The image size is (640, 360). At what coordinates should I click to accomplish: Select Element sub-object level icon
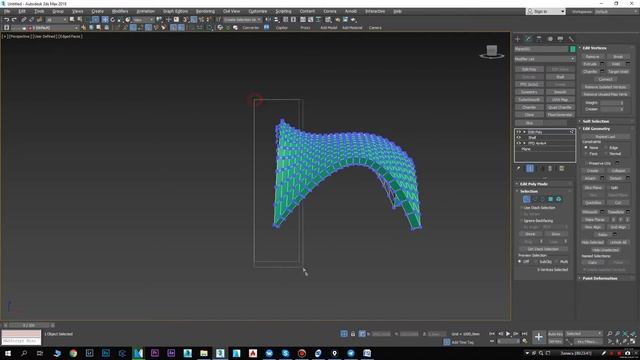click(558, 199)
